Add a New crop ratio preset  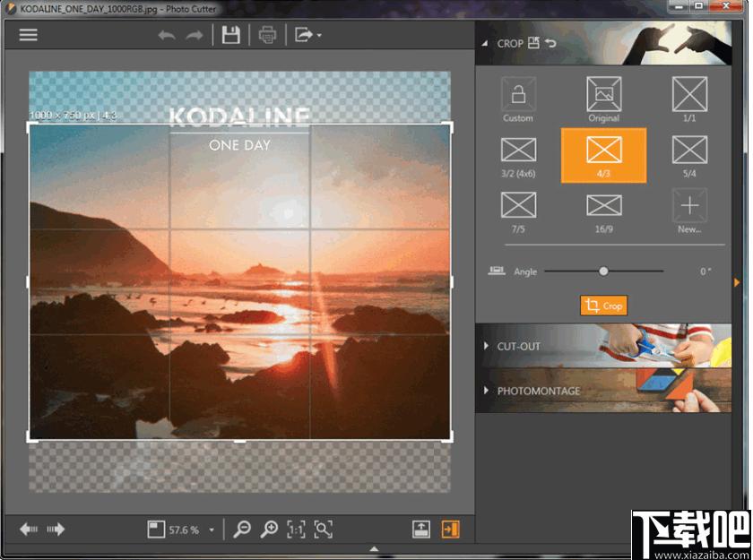click(x=689, y=211)
